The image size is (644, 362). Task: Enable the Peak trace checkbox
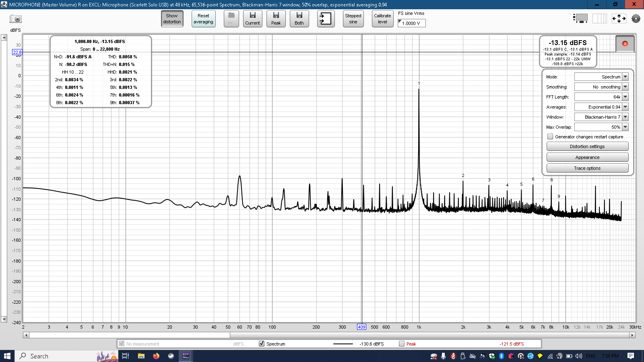(x=402, y=343)
